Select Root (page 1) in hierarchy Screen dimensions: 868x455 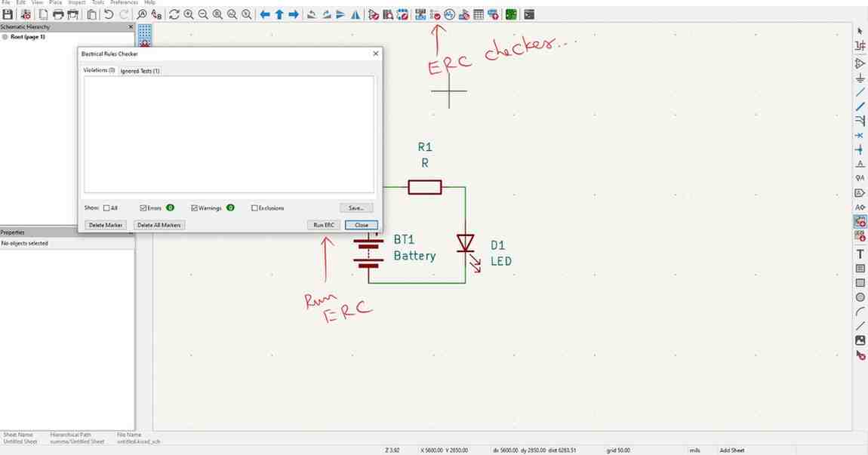pyautogui.click(x=28, y=37)
